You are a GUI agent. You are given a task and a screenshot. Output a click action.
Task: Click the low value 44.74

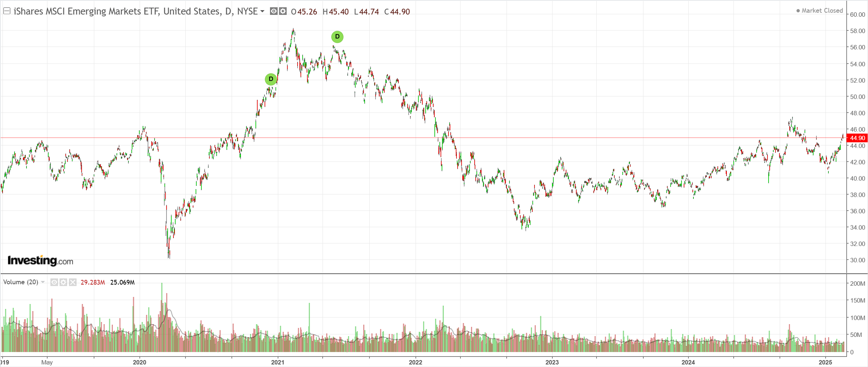pyautogui.click(x=369, y=12)
